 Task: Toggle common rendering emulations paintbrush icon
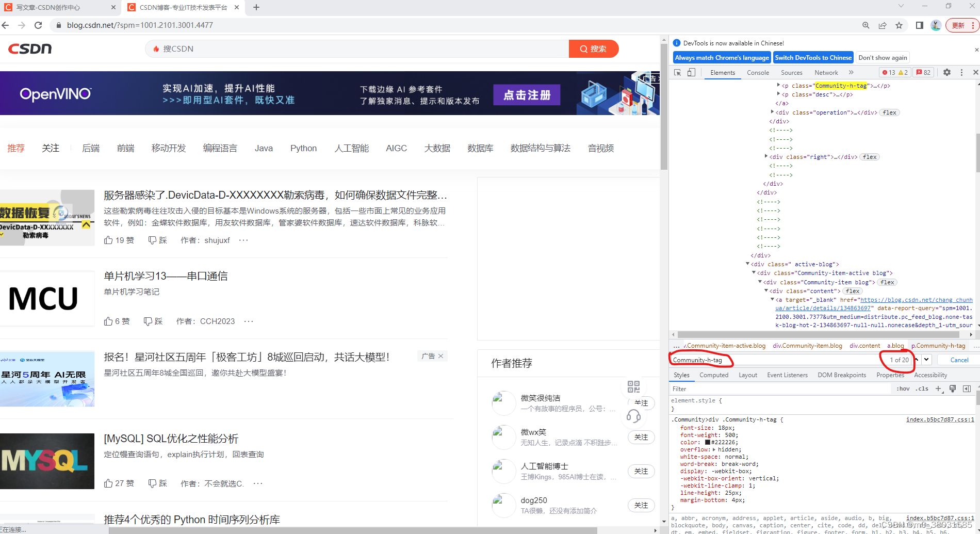coord(953,389)
